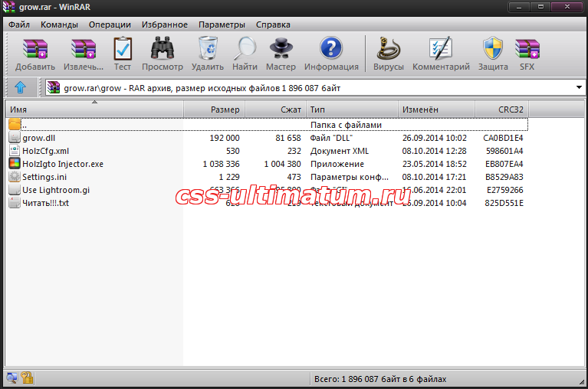This screenshot has height=389, width=588.
Task: Click size value 192 000
Action: (x=225, y=138)
